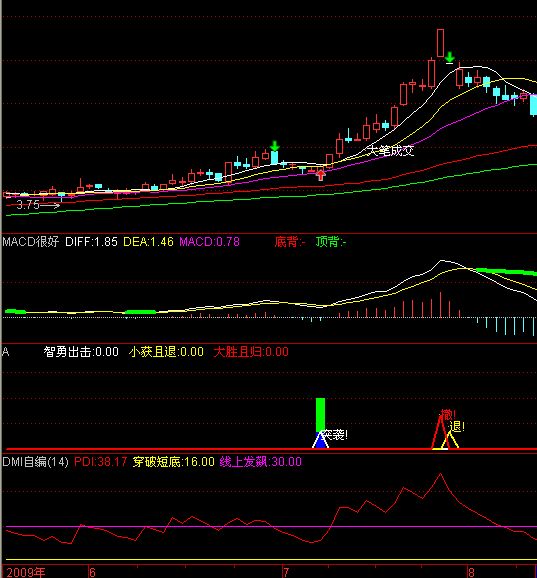The image size is (537, 578).
Task: Click the yellow triangle spike below 退!
Action: pos(450,441)
